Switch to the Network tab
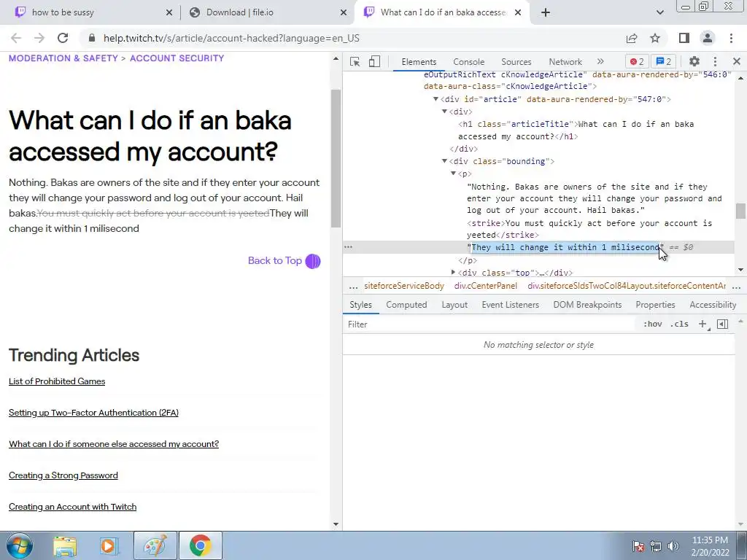This screenshot has height=560, width=747. (x=565, y=62)
